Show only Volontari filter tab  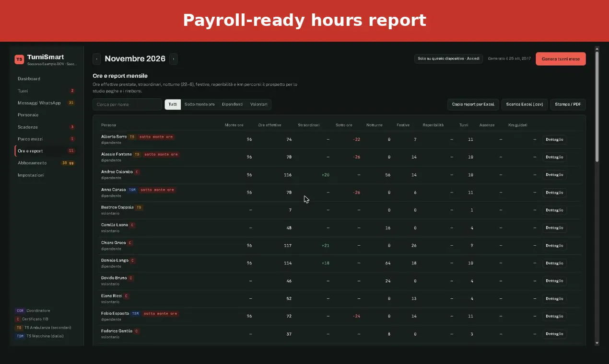(259, 104)
